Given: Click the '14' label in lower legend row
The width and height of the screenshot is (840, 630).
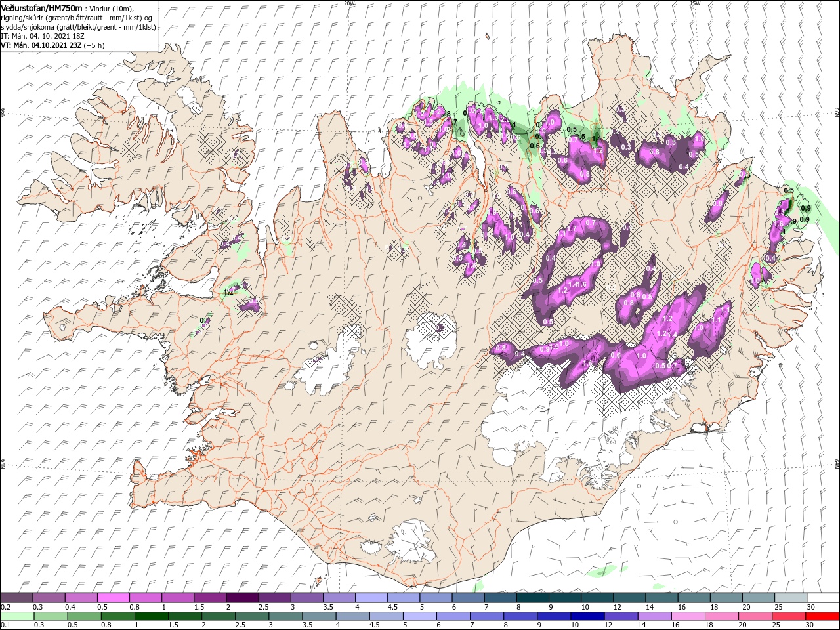Looking at the screenshot, I should tap(642, 625).
